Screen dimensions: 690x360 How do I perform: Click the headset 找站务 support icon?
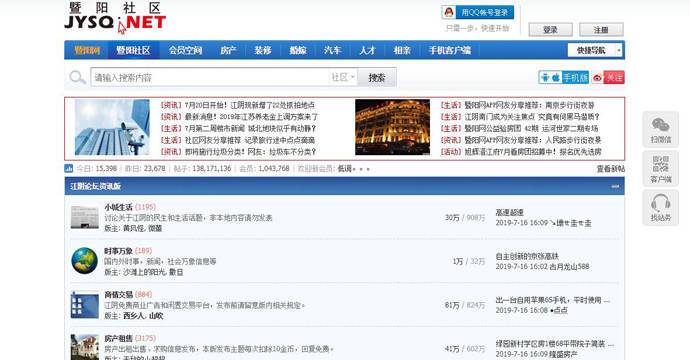tap(660, 208)
